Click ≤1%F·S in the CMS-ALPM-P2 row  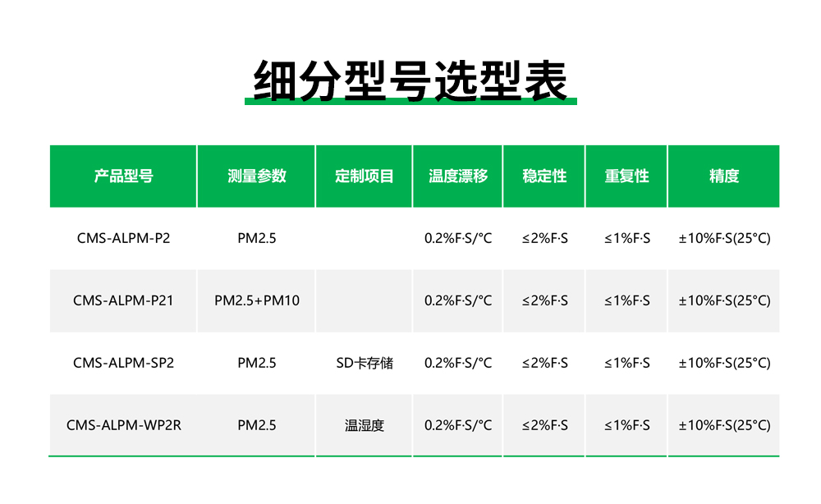626,238
